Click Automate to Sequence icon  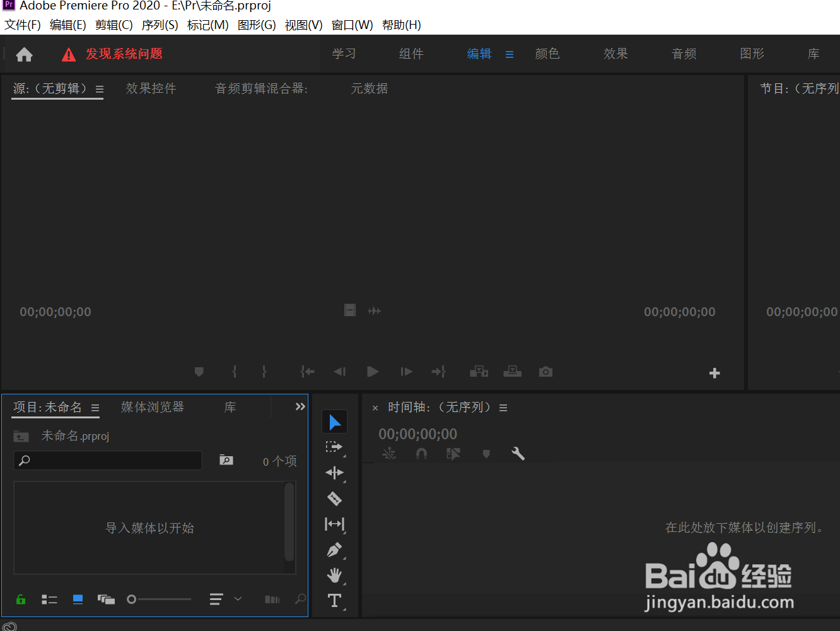pos(272,599)
